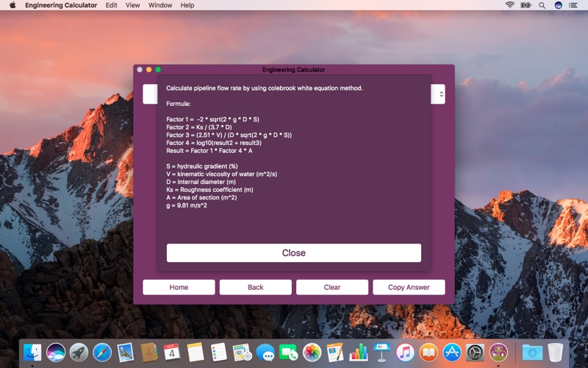Image resolution: width=588 pixels, height=368 pixels.
Task: Click the 'Ks = Roughness coefficient (m)' line
Action: click(x=209, y=190)
